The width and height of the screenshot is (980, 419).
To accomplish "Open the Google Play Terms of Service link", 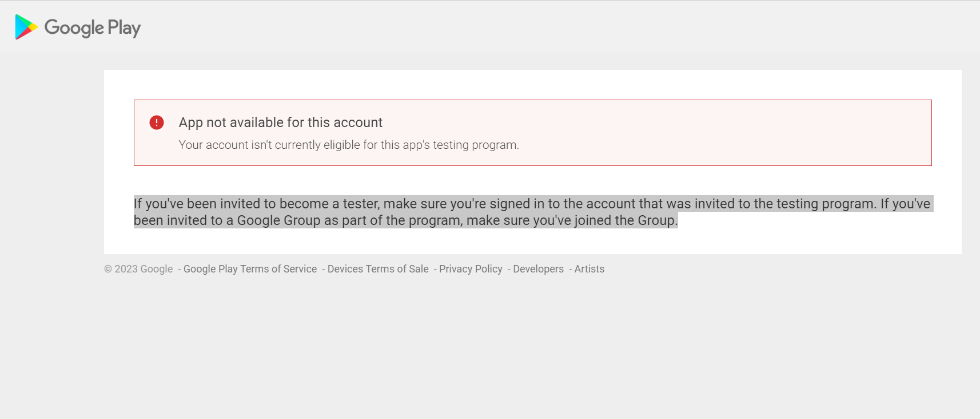I will pos(250,269).
